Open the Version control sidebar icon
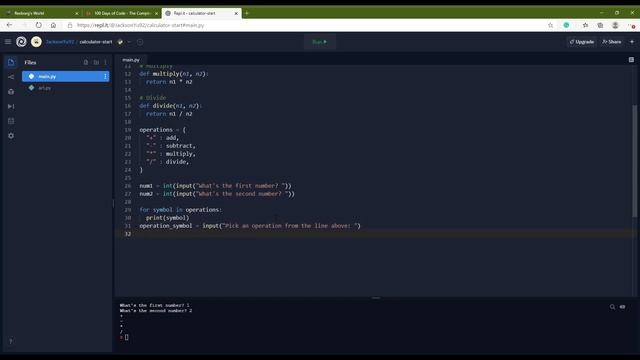 [x=11, y=77]
